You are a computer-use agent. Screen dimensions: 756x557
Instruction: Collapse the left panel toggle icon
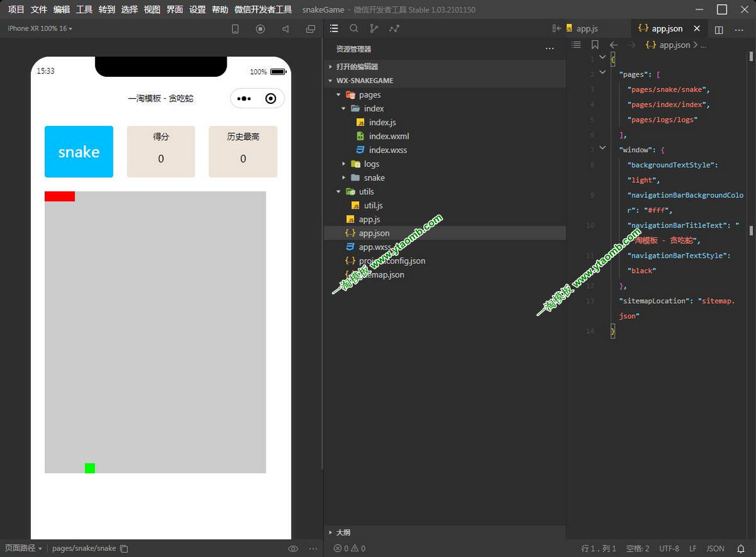pyautogui.click(x=556, y=28)
